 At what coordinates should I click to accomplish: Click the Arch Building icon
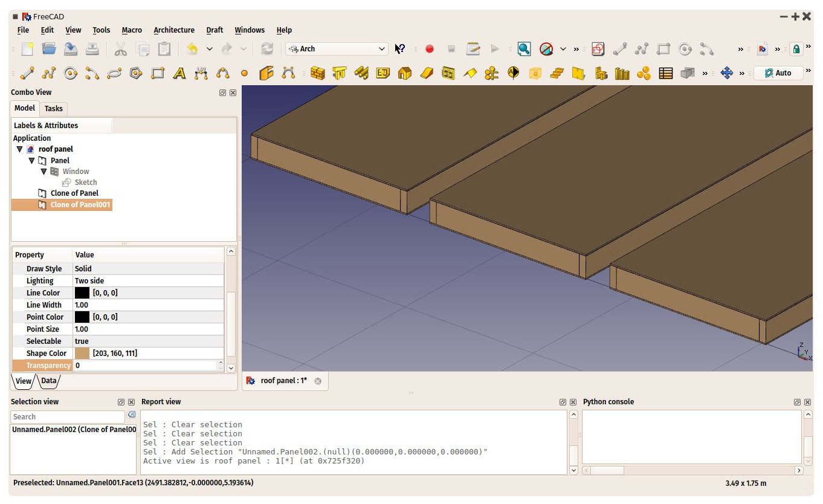(x=404, y=73)
